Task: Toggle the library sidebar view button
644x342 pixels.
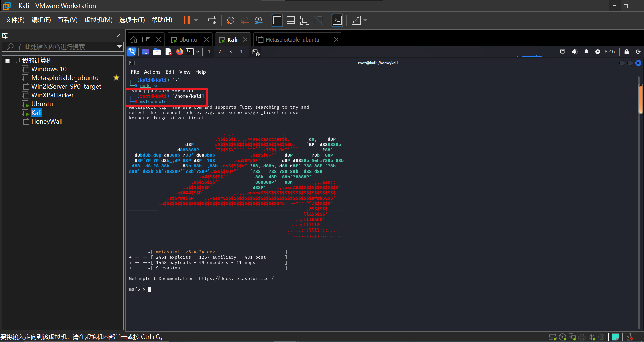Action: tap(277, 20)
